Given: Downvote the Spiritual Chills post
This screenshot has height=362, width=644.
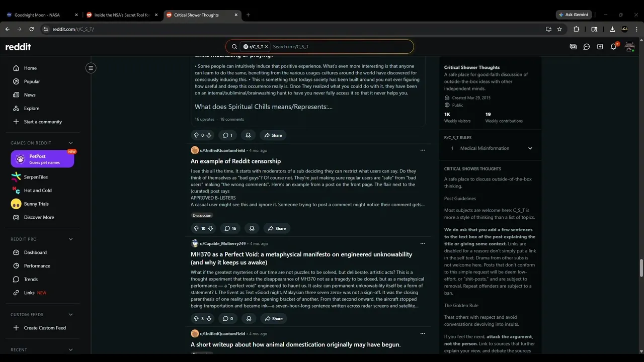Looking at the screenshot, I should point(209,135).
